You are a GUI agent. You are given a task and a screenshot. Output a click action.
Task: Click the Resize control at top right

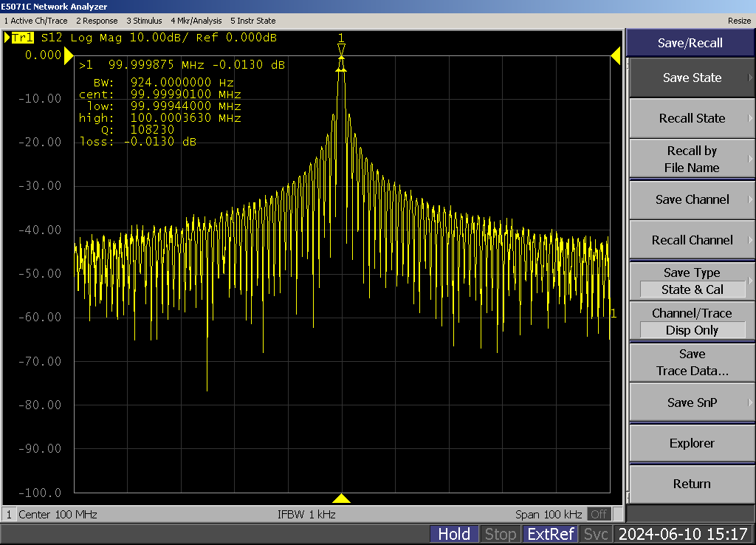(x=739, y=21)
